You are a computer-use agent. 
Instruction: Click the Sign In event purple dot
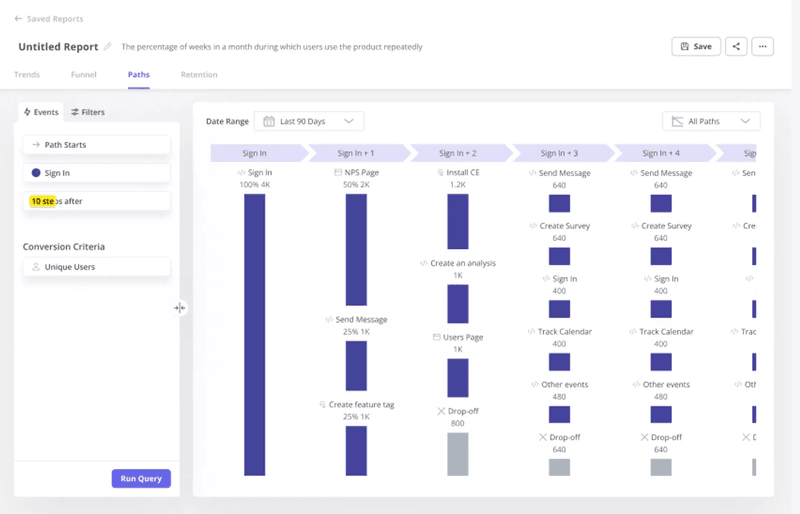pos(36,173)
